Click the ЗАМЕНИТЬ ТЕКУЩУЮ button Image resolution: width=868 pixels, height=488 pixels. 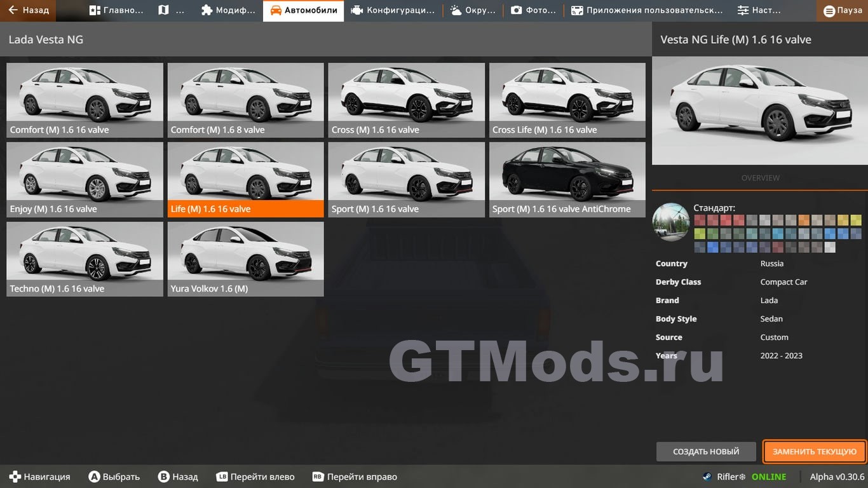815,452
